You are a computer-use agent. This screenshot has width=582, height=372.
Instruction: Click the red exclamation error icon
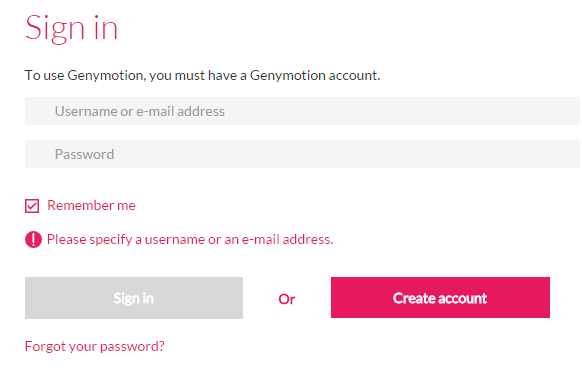tap(33, 239)
